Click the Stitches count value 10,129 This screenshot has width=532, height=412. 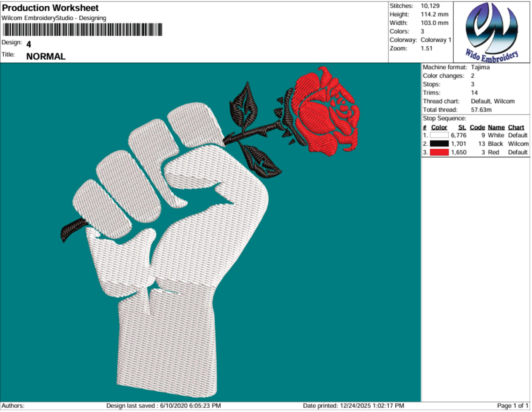(x=430, y=6)
